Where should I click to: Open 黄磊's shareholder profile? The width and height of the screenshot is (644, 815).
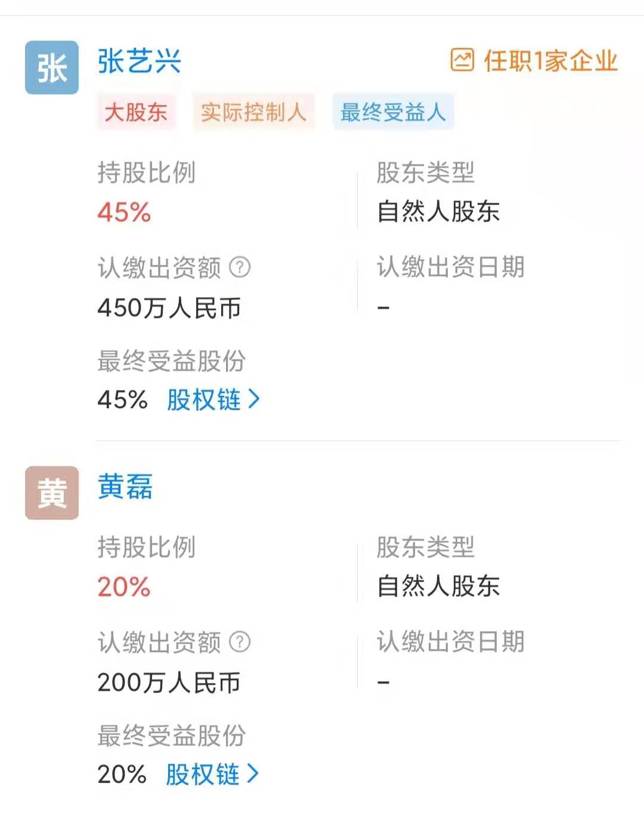(125, 487)
